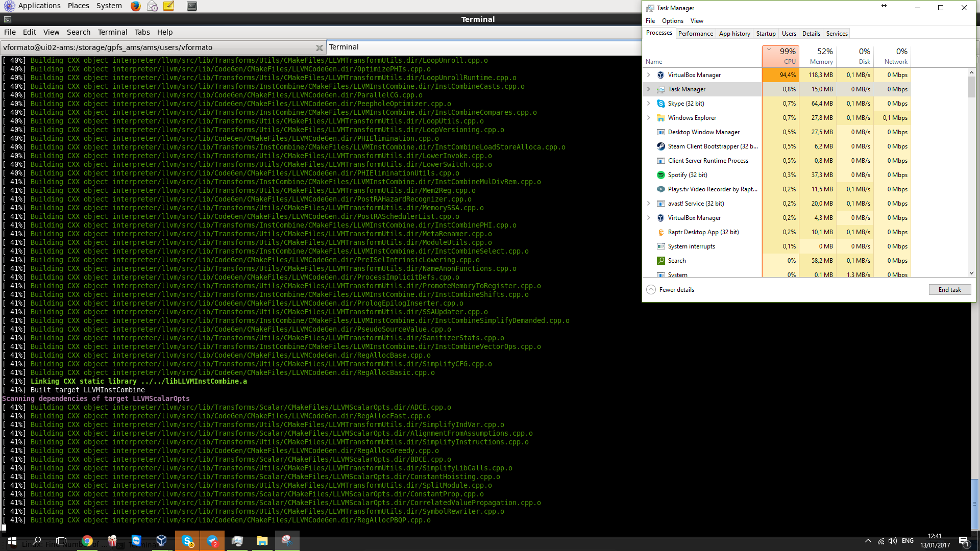
Task: Expand the Task Manager process row
Action: tap(649, 89)
